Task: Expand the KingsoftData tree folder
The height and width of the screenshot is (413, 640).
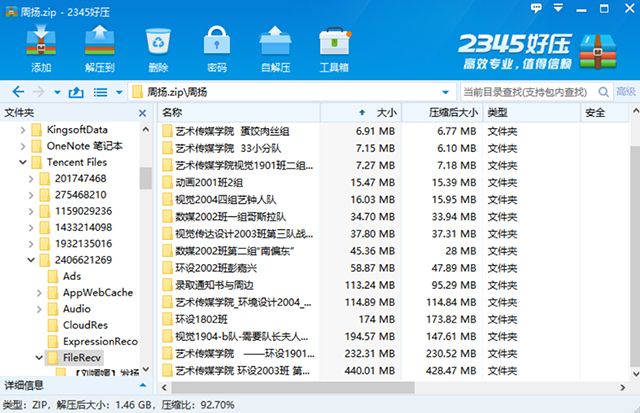Action: click(22, 130)
